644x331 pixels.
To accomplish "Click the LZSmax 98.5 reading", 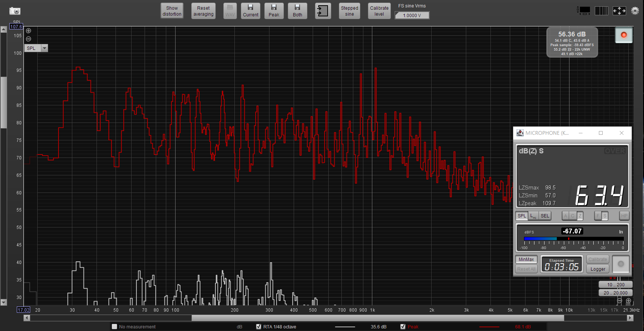I will coord(537,188).
